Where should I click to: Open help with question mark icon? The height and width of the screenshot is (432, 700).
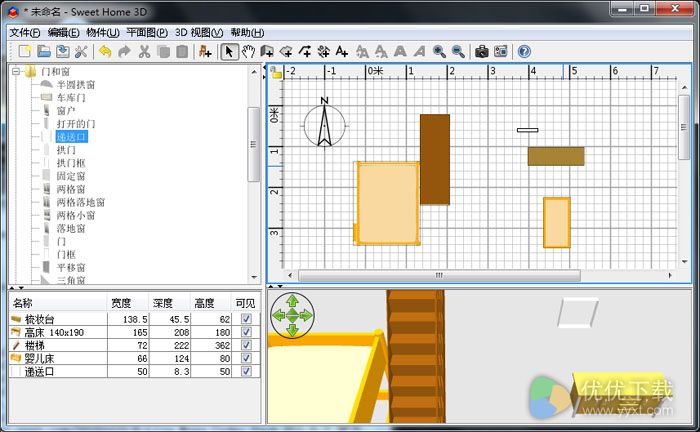pyautogui.click(x=524, y=52)
